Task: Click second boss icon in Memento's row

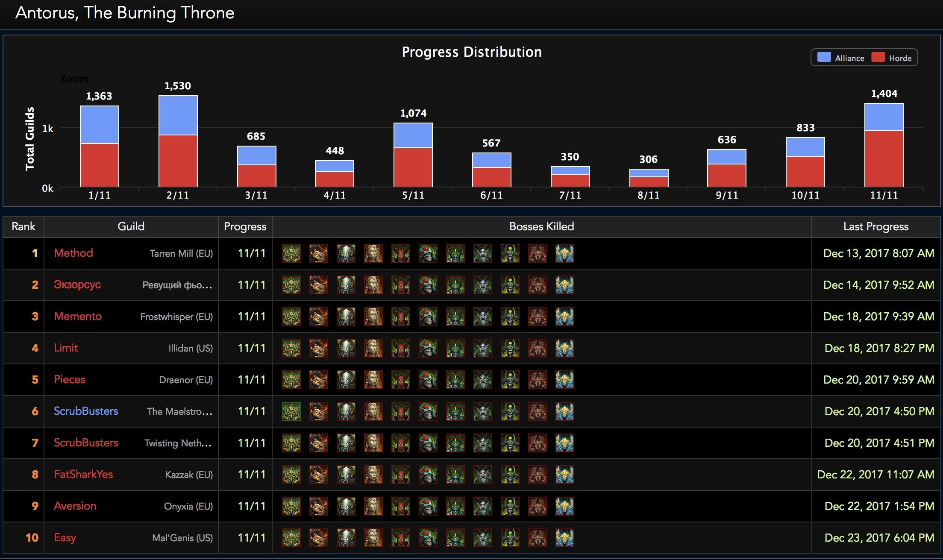Action: click(318, 317)
